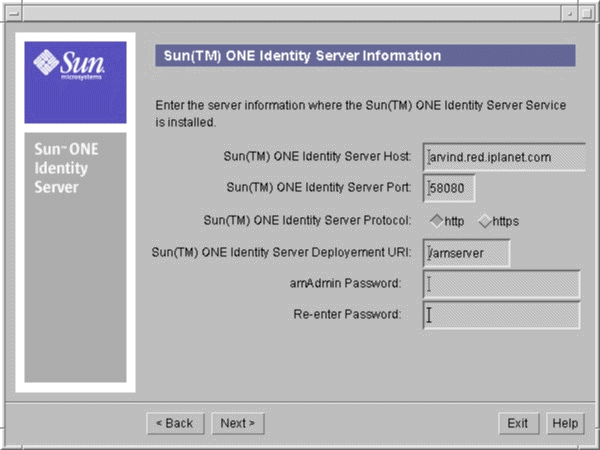Viewport: 600px width, 450px height.
Task: Click the Sun Microsystems logo
Action: tap(75, 82)
